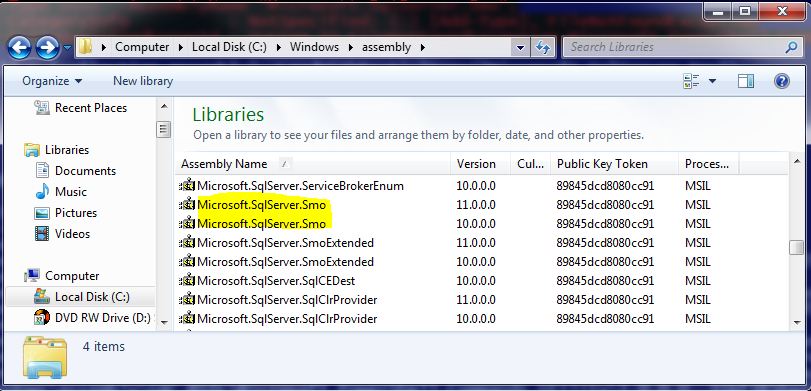Screen dimensions: 811x391
Task: Click Libraries icon in details pane
Action: 46,357
